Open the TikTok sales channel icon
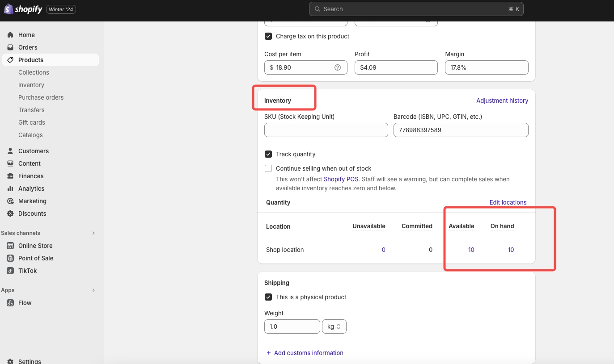 click(x=10, y=271)
